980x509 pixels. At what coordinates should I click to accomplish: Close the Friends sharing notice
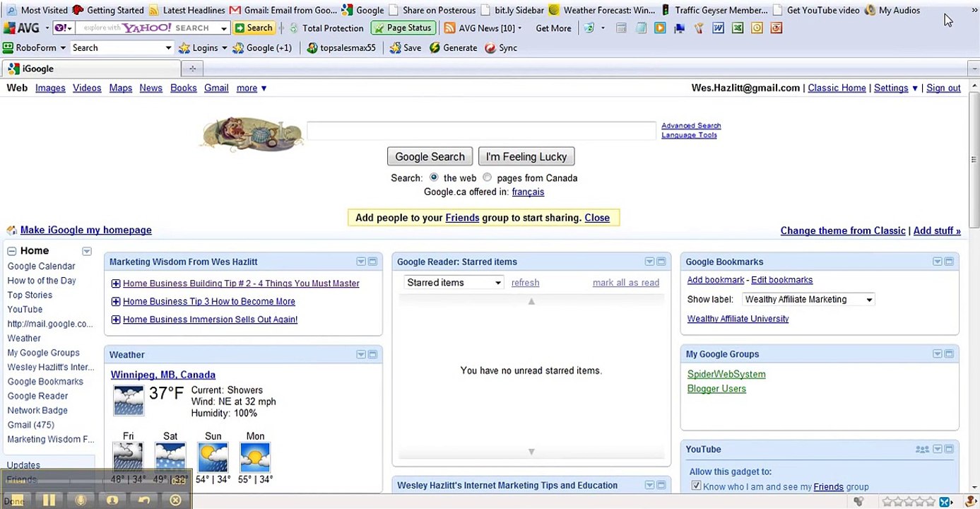[x=597, y=218]
